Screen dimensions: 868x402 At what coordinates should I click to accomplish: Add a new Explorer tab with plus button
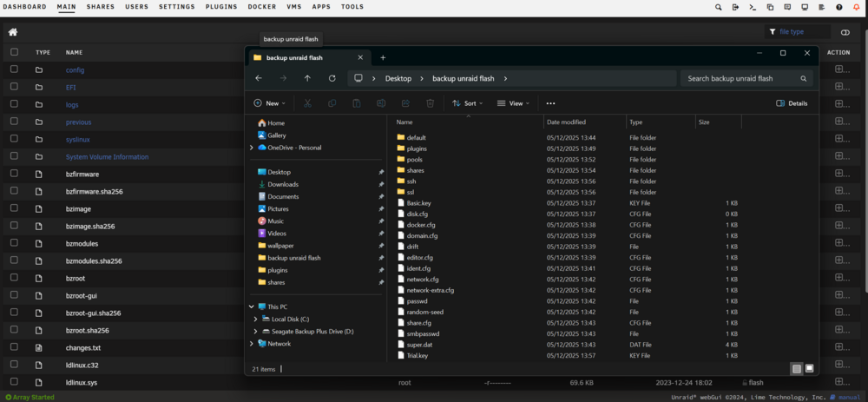(x=383, y=57)
